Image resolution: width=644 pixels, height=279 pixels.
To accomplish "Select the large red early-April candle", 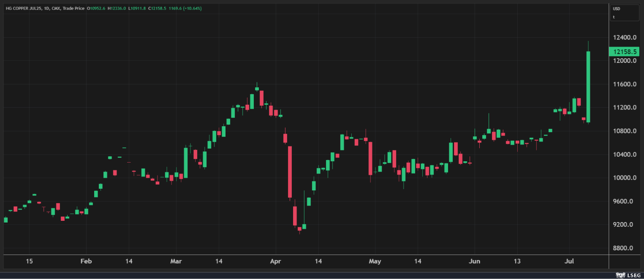I will coord(290,172).
